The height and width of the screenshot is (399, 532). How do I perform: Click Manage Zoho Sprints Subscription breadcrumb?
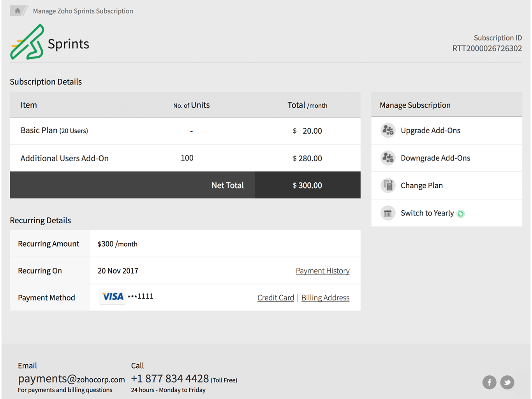coord(83,11)
